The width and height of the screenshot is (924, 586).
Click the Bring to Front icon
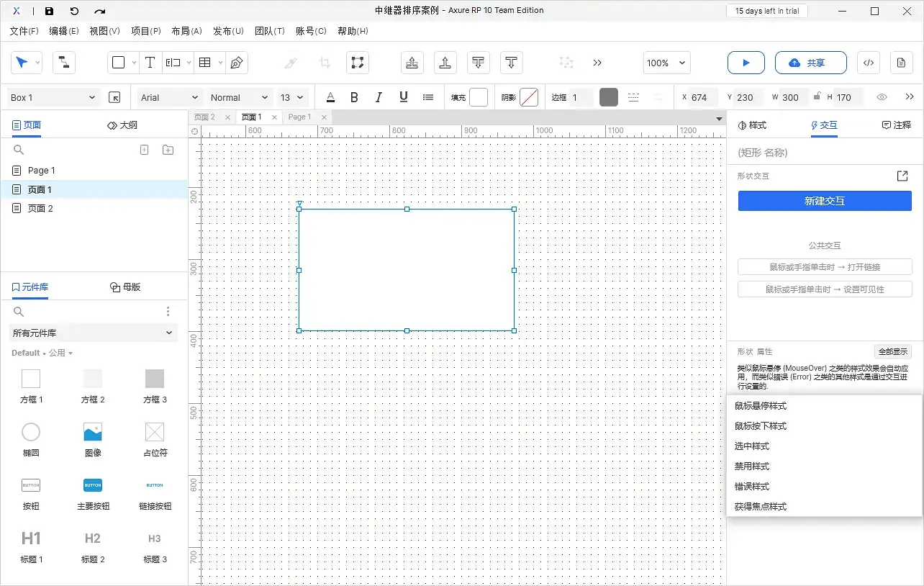pos(412,63)
